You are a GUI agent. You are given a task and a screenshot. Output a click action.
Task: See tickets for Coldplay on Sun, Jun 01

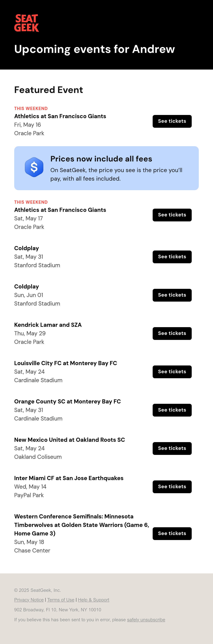(x=172, y=295)
